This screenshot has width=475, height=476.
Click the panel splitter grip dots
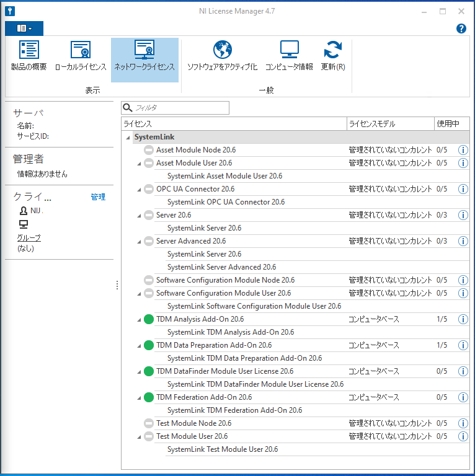pos(117,285)
